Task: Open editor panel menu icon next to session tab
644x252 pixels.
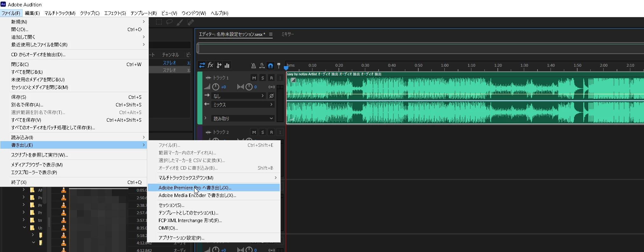Action: (271, 34)
